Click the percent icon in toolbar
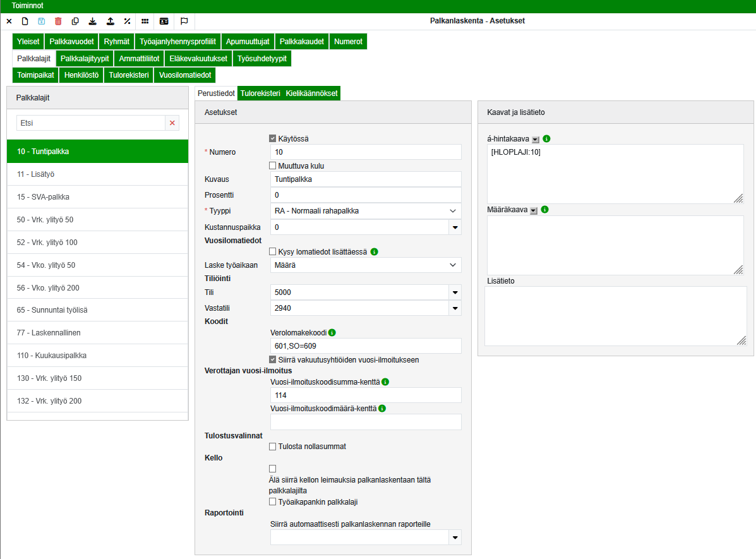756x559 pixels. pyautogui.click(x=127, y=21)
